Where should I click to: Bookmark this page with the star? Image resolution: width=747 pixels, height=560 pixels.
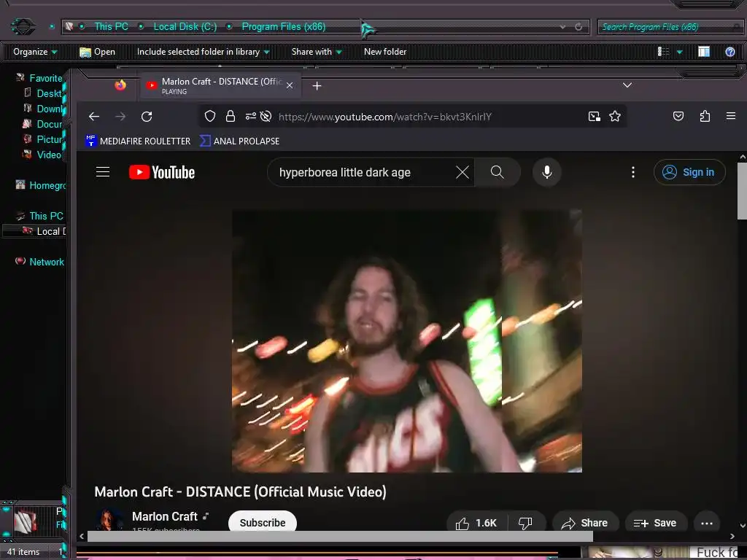coord(615,116)
